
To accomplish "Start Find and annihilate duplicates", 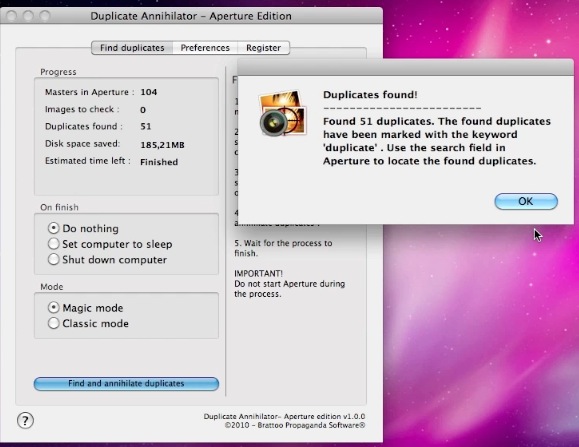I will click(126, 384).
